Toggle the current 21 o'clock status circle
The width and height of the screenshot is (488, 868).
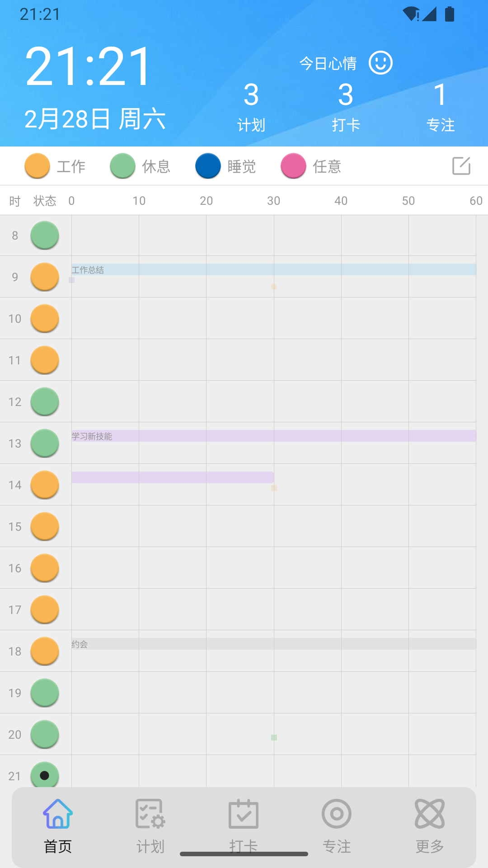pyautogui.click(x=45, y=775)
